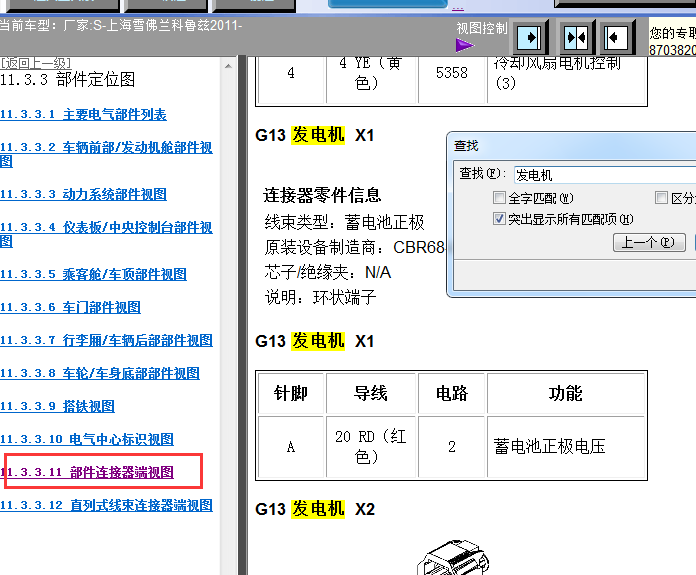696x575 pixels.
Task: Open 11.3.3.8 车轮/车身底部部件视图 link
Action: tap(99, 373)
